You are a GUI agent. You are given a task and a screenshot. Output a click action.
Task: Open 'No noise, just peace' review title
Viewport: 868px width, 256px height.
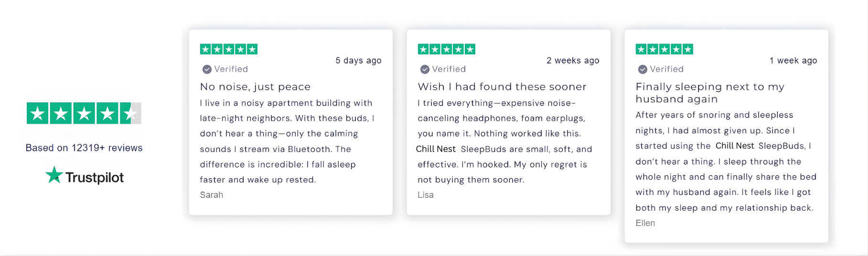click(255, 87)
